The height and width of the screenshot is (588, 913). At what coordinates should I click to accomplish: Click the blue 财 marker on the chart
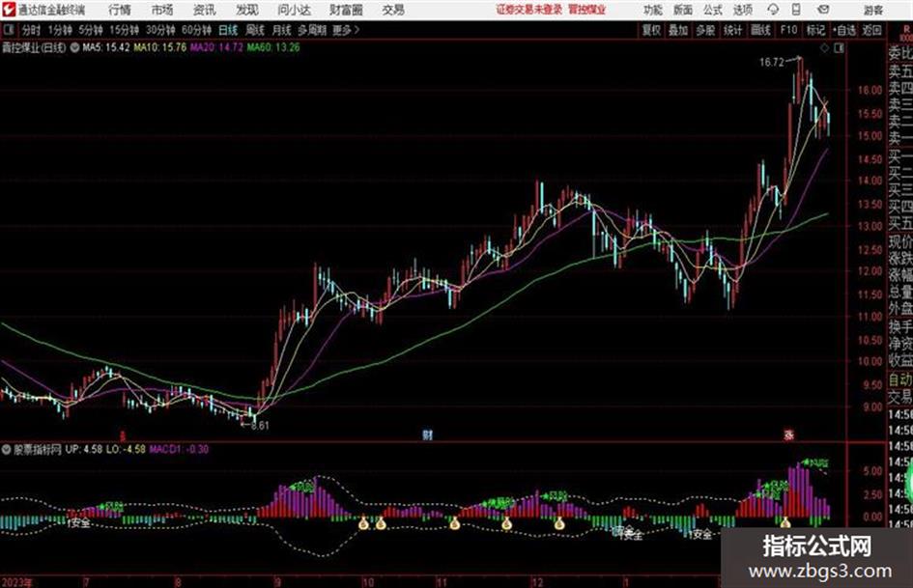tap(427, 434)
